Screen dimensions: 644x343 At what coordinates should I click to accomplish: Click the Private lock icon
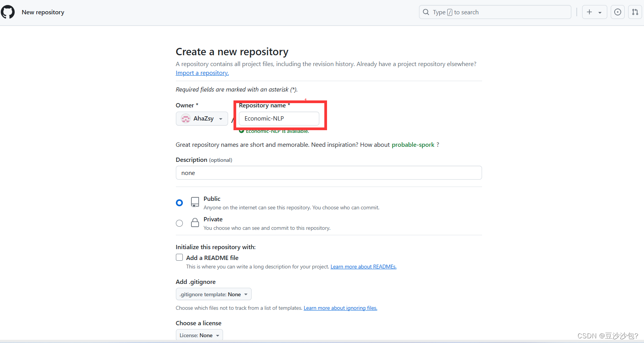[x=195, y=222]
